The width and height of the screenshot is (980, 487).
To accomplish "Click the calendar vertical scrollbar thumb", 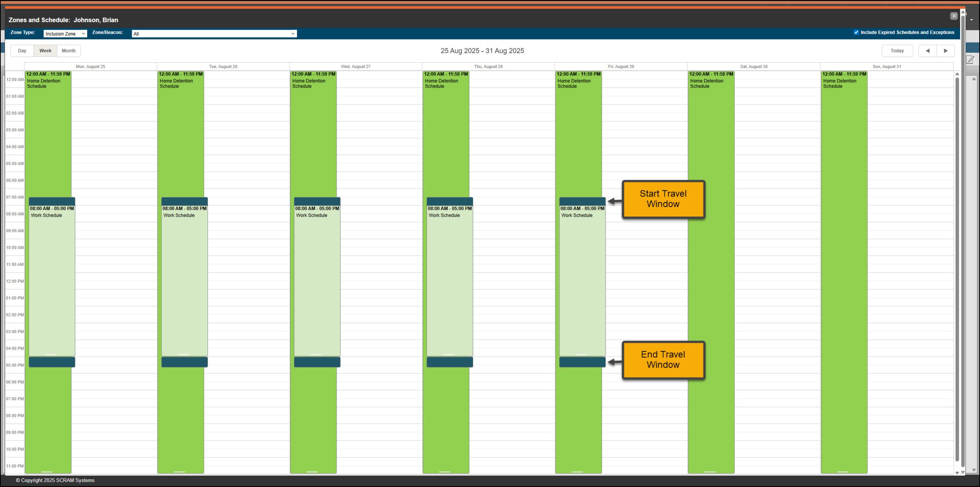I will [957, 268].
